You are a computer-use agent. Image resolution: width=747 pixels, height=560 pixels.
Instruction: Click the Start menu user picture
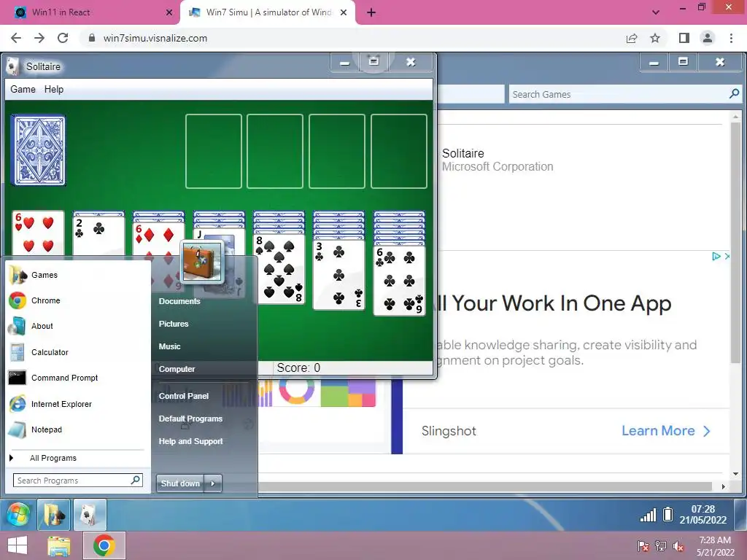pyautogui.click(x=202, y=262)
